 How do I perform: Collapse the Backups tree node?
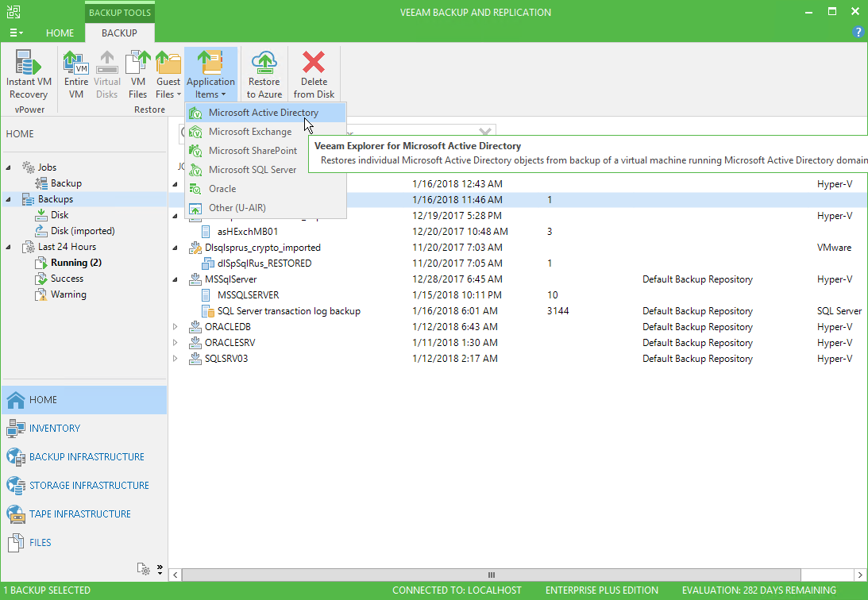(x=8, y=199)
